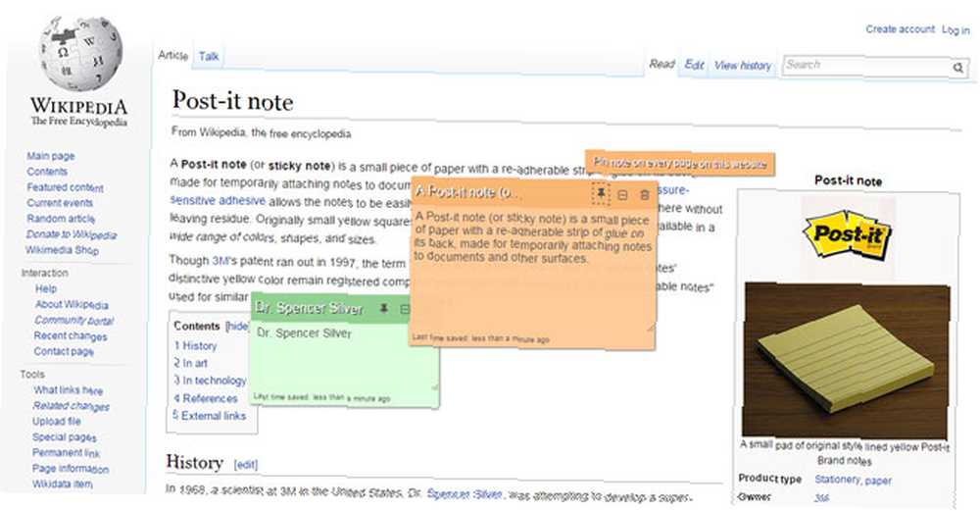Click the pin icon on the orange note
Image resolution: width=980 pixels, height=511 pixels.
point(601,194)
